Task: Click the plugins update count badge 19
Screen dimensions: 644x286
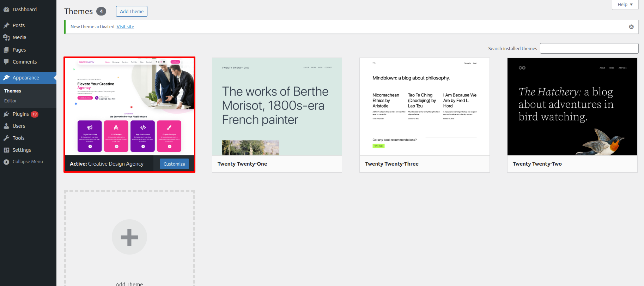Action: (x=35, y=114)
